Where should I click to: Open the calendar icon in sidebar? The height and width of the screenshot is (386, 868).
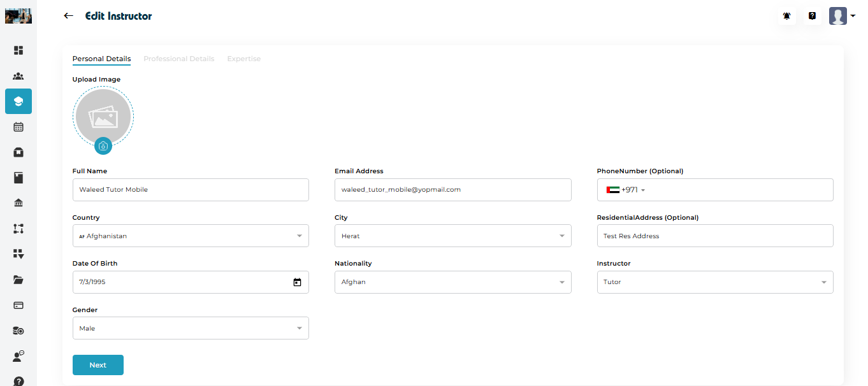[18, 127]
